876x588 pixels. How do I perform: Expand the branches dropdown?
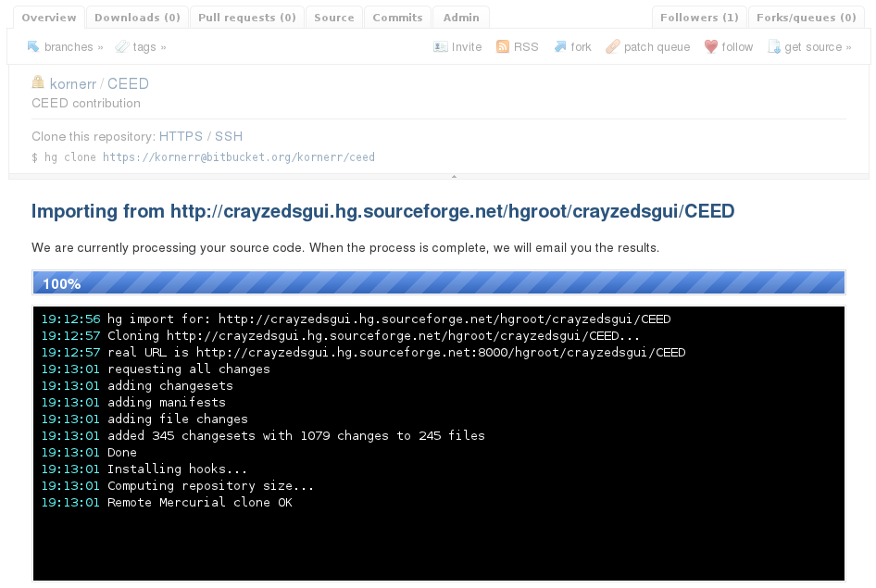click(74, 47)
